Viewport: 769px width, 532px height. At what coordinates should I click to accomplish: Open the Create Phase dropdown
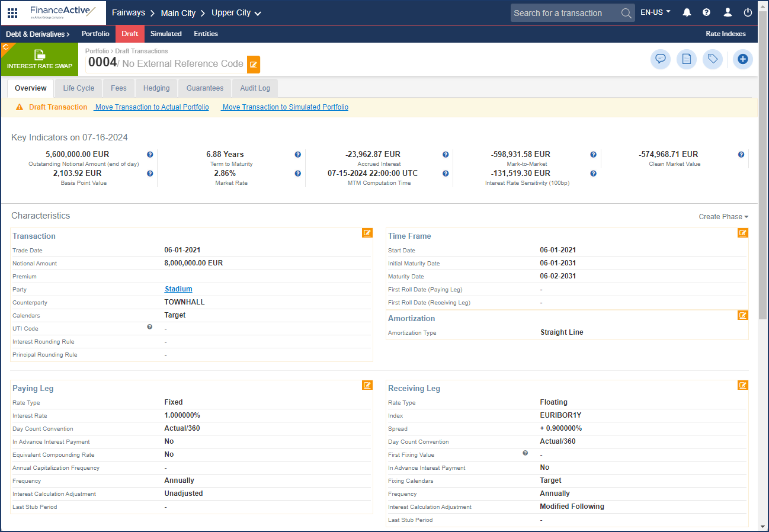point(723,217)
